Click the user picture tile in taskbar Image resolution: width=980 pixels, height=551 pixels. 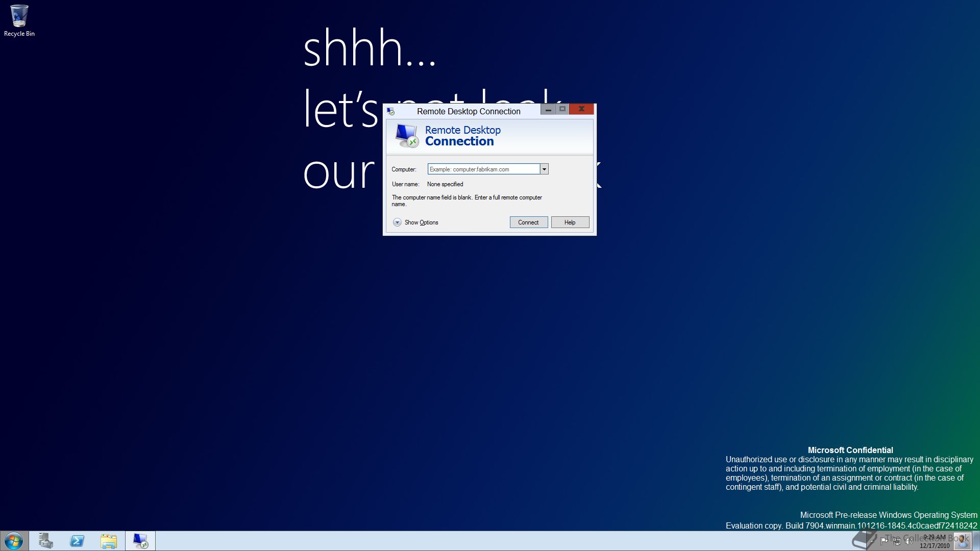(962, 541)
